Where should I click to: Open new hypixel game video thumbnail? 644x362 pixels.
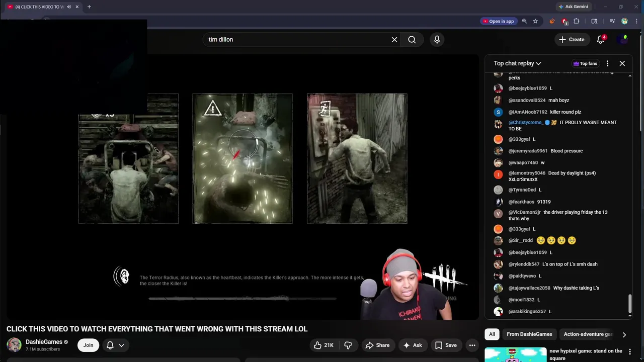tap(515, 354)
